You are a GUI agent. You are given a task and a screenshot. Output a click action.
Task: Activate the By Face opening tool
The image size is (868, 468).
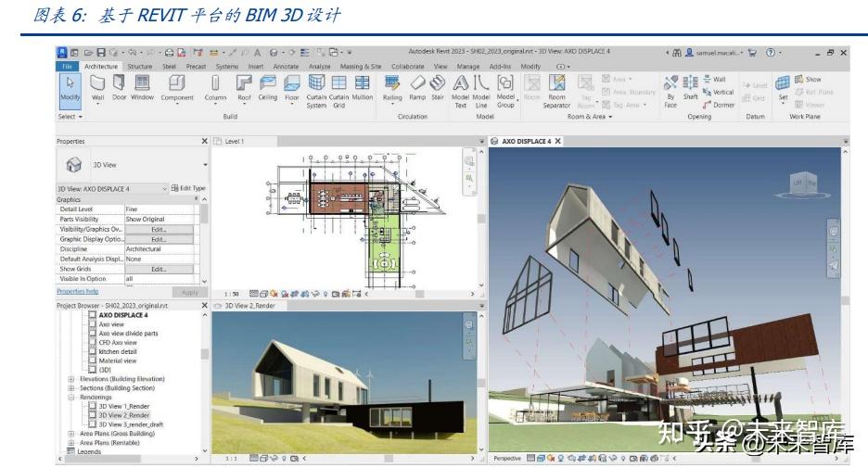pos(670,91)
